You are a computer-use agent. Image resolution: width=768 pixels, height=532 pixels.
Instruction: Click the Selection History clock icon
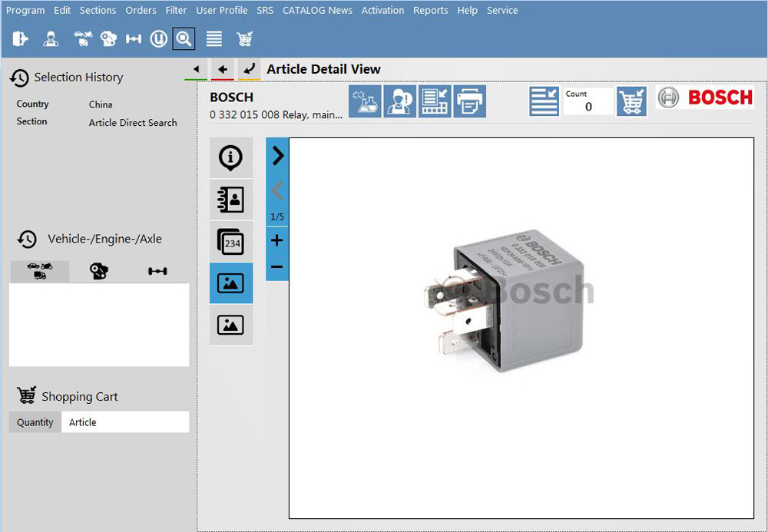[19, 78]
